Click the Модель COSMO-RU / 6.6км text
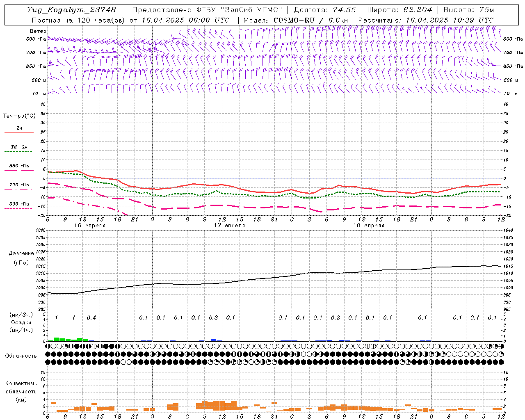This screenshot has height=420, width=525. pyautogui.click(x=296, y=20)
